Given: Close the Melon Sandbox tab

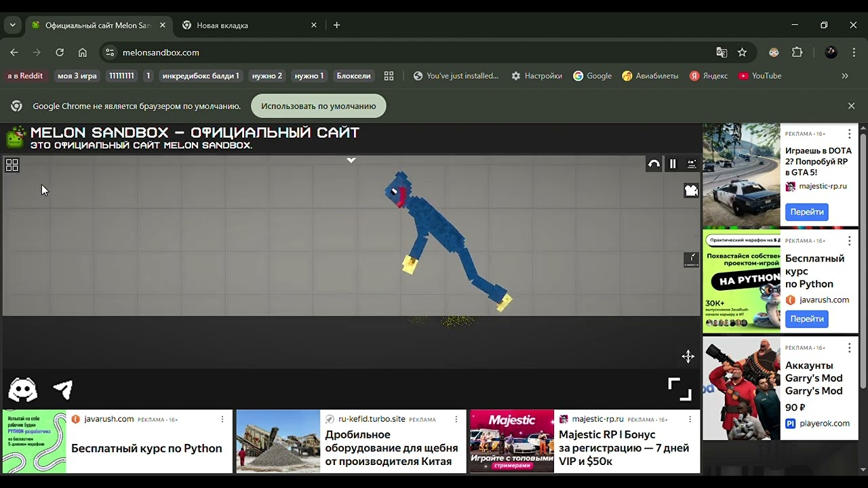Looking at the screenshot, I should click(x=162, y=25).
